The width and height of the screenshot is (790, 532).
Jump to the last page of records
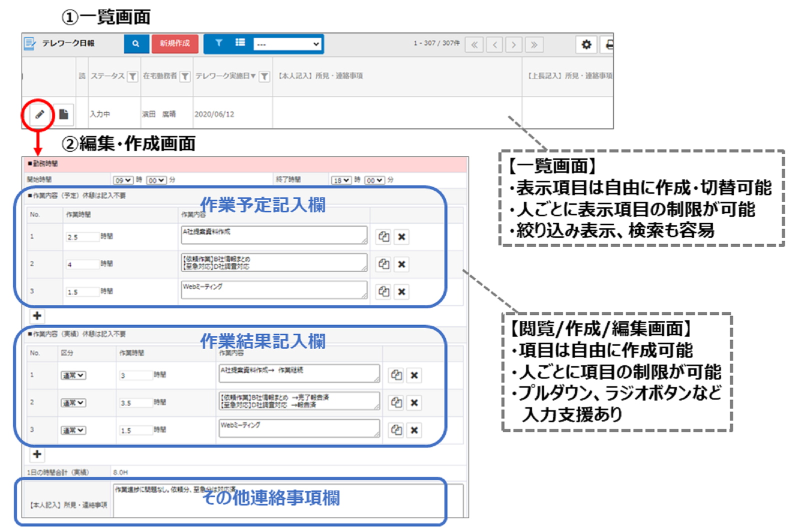point(534,45)
